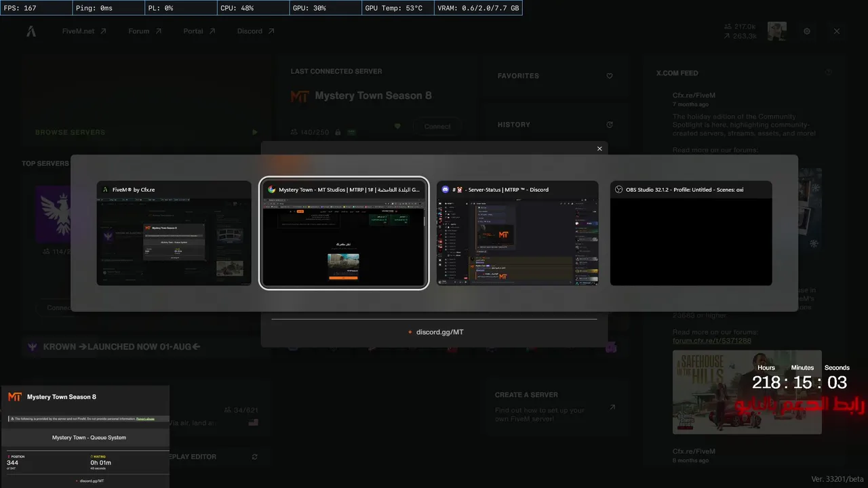Click the OBS Studio icon in the task switcher

618,190
